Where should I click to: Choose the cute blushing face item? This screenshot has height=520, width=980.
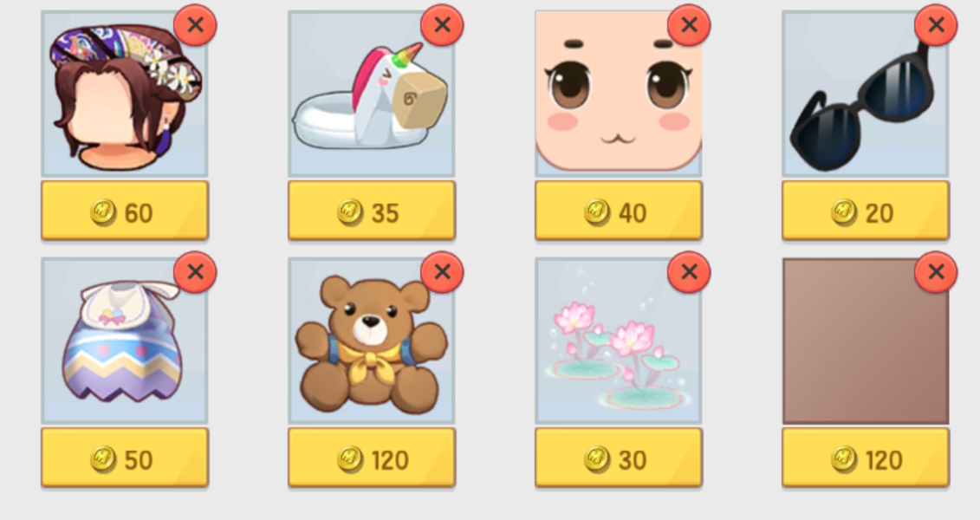[618, 94]
